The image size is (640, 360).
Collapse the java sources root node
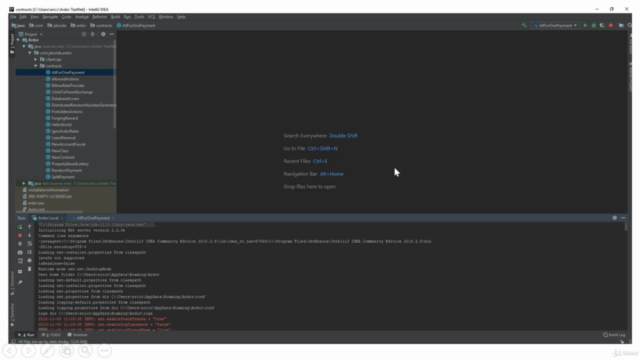click(24, 47)
